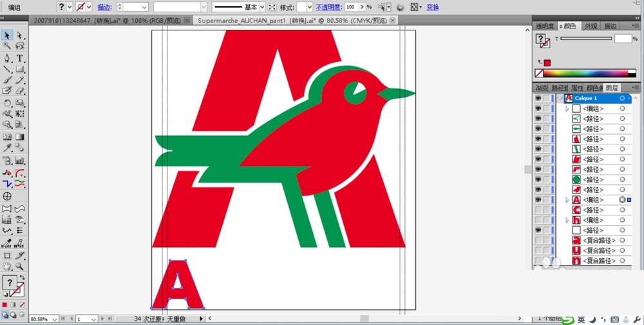
Task: Reset default fill and stroke
Action: click(x=5, y=295)
